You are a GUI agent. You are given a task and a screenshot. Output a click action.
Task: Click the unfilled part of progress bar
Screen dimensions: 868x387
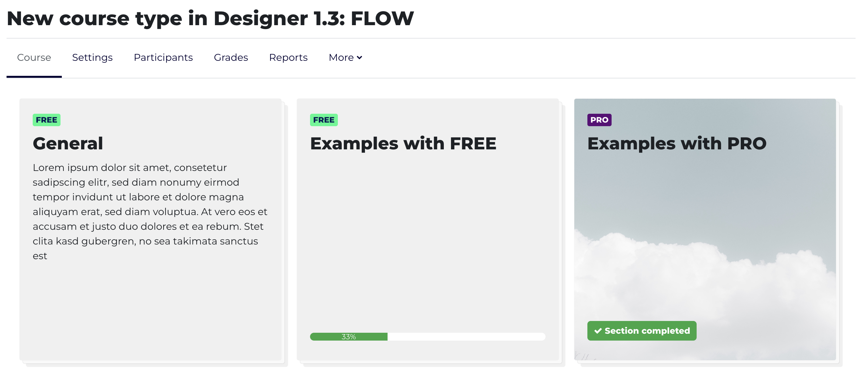pyautogui.click(x=466, y=336)
